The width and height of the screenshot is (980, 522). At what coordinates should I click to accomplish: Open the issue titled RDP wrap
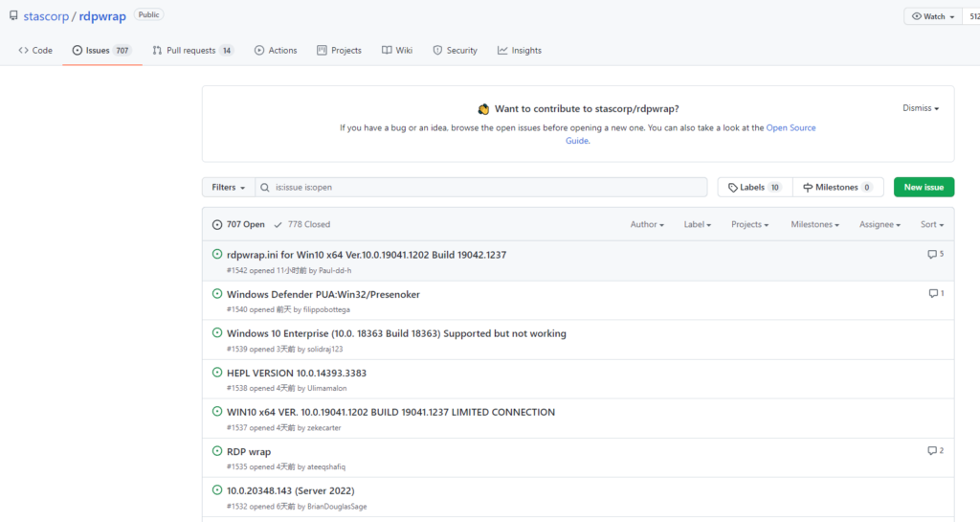[249, 452]
